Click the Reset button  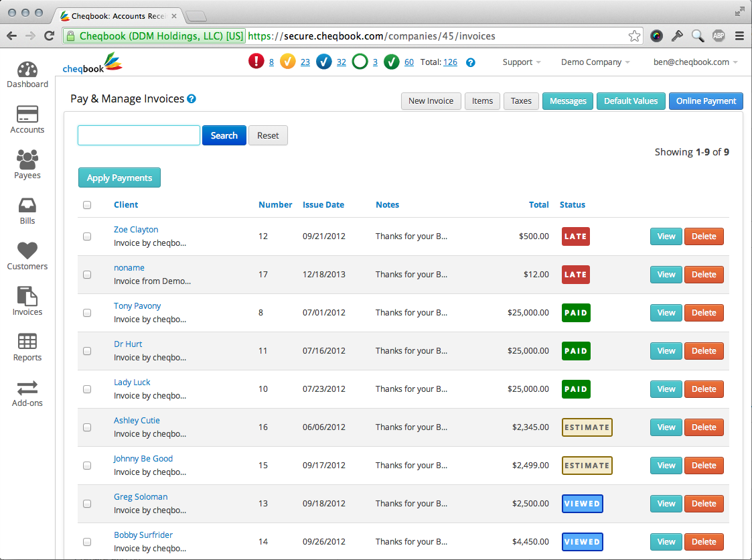coord(268,135)
